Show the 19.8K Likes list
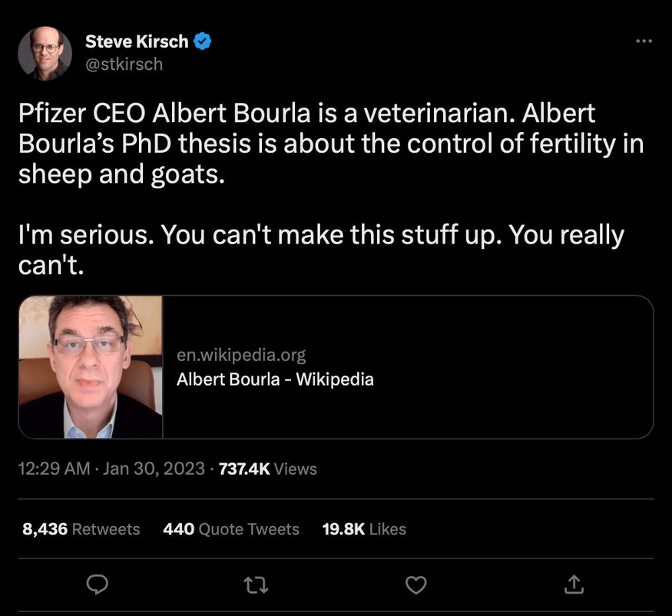672x616 pixels. [x=364, y=529]
